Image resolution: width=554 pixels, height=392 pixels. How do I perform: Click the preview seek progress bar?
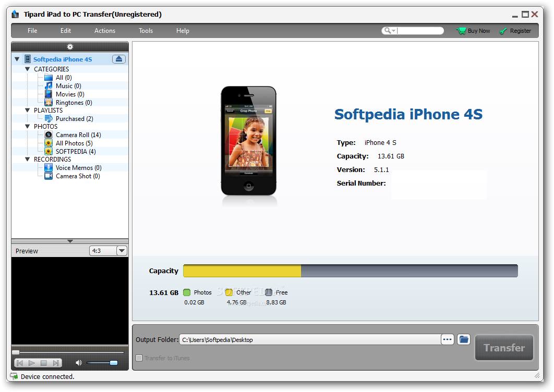click(68, 352)
